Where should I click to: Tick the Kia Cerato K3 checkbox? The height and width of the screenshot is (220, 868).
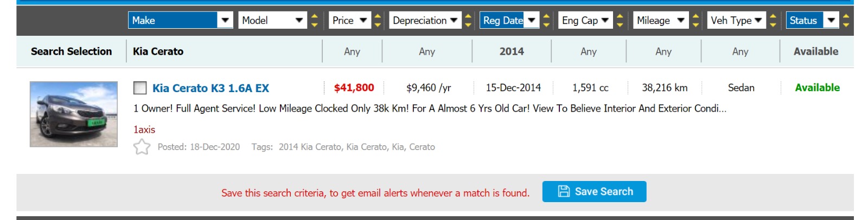coord(140,88)
